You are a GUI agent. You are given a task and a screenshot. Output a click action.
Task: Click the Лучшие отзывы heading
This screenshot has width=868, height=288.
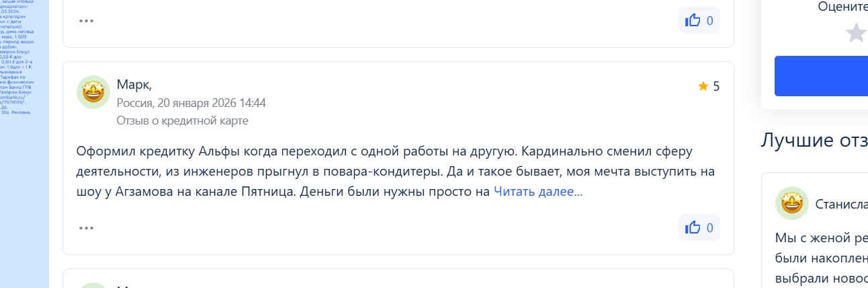(x=814, y=140)
